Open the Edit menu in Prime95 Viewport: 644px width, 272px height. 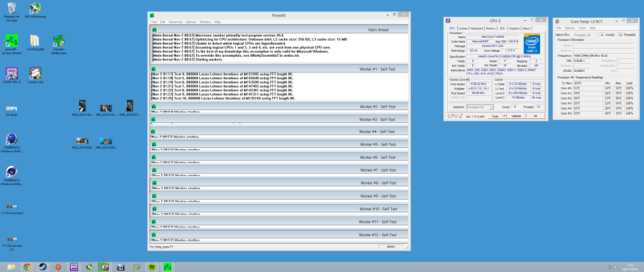pyautogui.click(x=163, y=22)
